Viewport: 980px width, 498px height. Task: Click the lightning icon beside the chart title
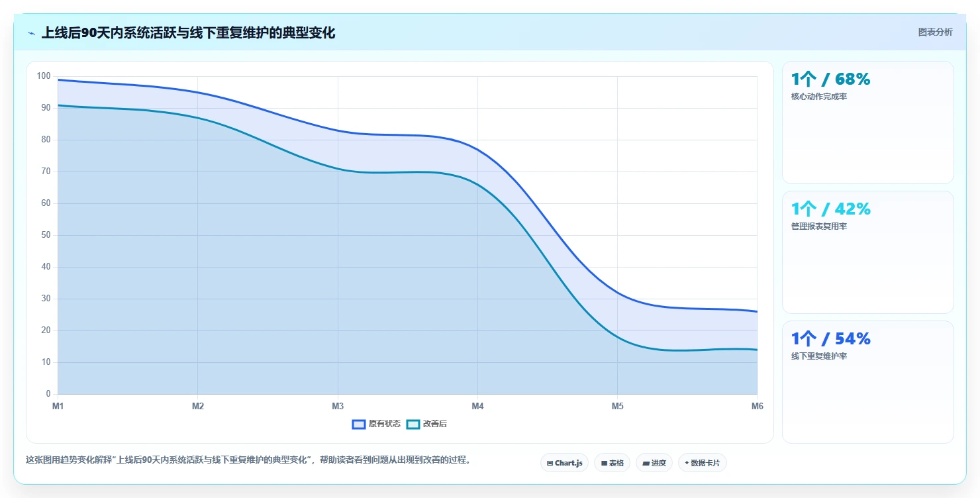pyautogui.click(x=32, y=32)
